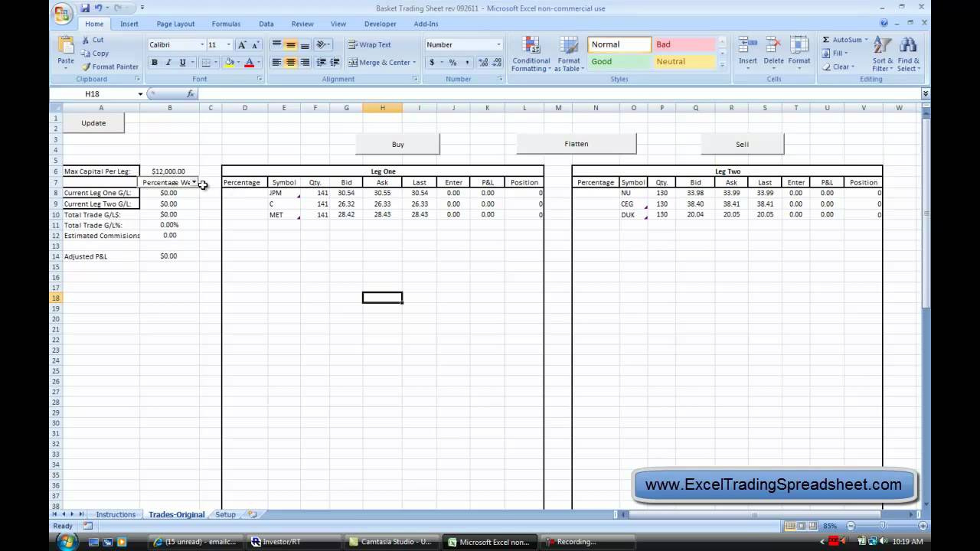Viewport: 980px width, 551px height.
Task: Open the Find & Select binoculars icon
Action: click(x=908, y=46)
